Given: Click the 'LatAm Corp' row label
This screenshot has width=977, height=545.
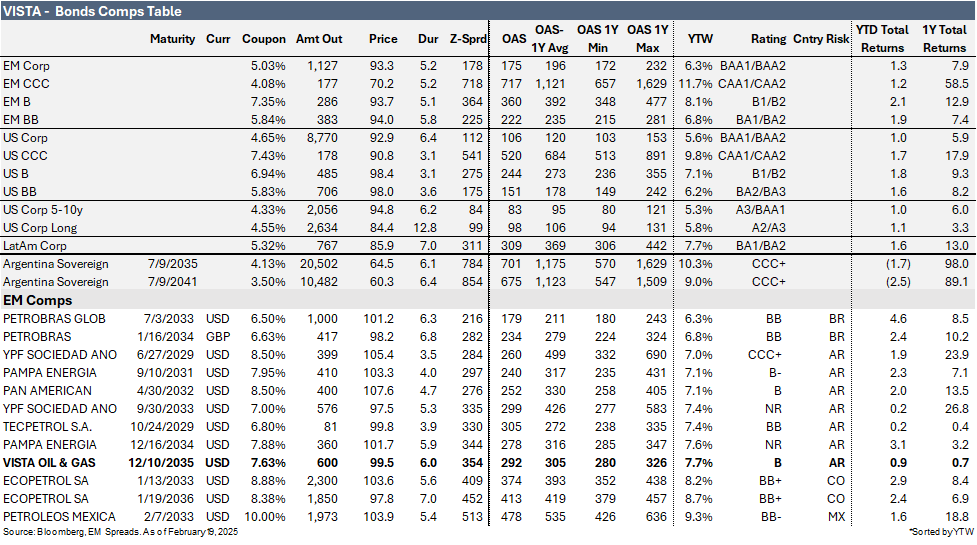Looking at the screenshot, I should (35, 246).
